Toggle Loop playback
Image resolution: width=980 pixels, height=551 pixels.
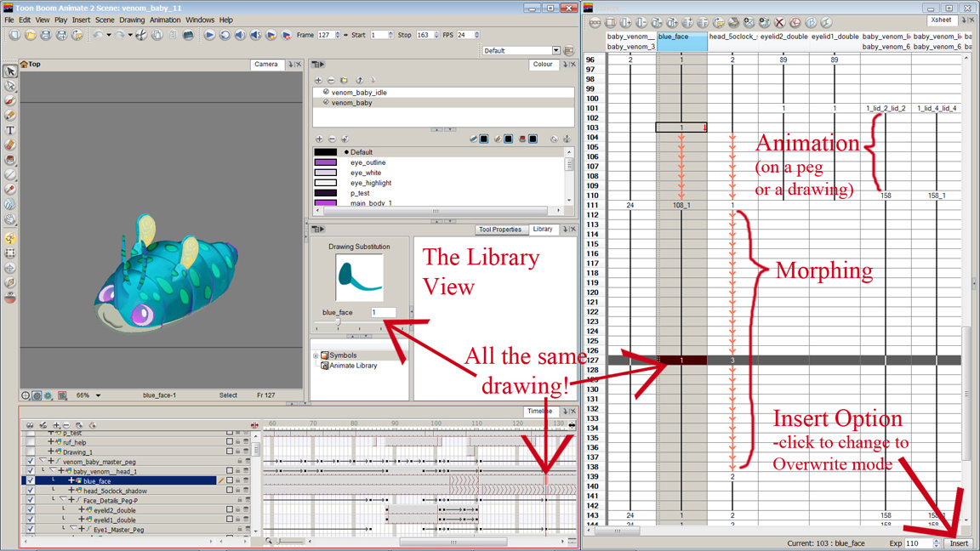225,35
